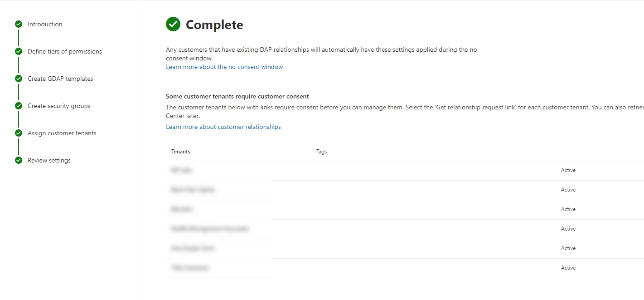
Task: Click Active status in the first tenant row
Action: (568, 170)
